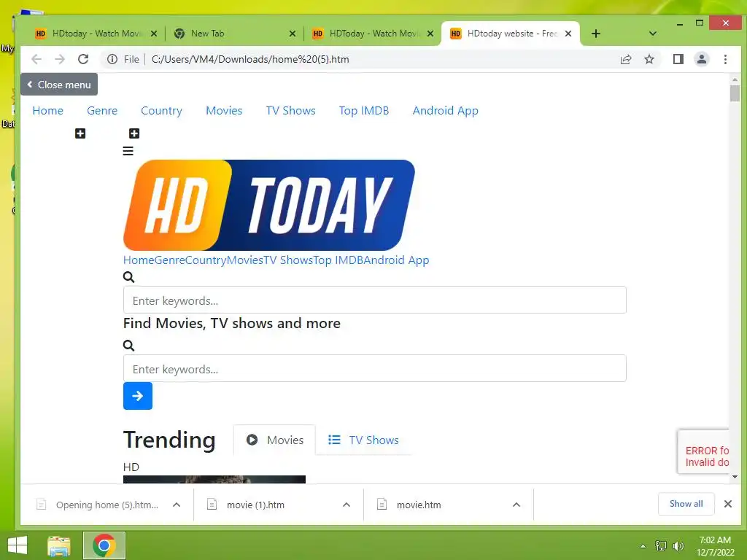The height and width of the screenshot is (560, 747).
Task: Click the browser Forward arrow
Action: point(60,59)
